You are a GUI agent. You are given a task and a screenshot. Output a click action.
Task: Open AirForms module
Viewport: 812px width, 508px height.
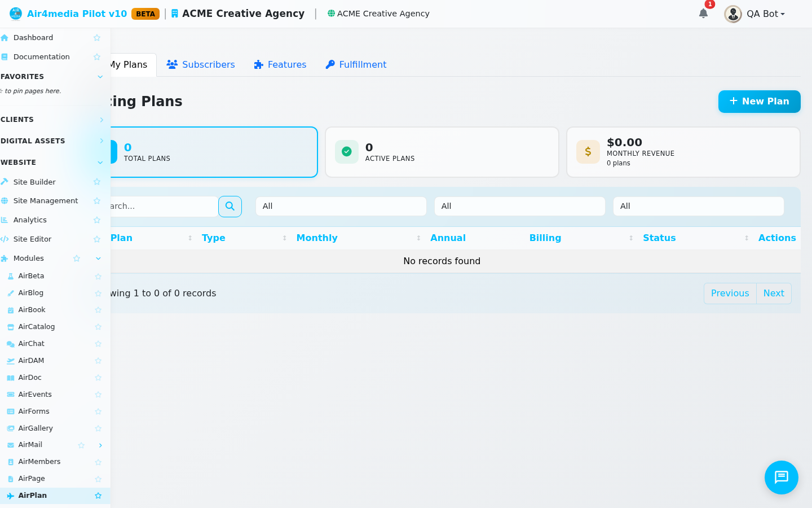coord(34,411)
